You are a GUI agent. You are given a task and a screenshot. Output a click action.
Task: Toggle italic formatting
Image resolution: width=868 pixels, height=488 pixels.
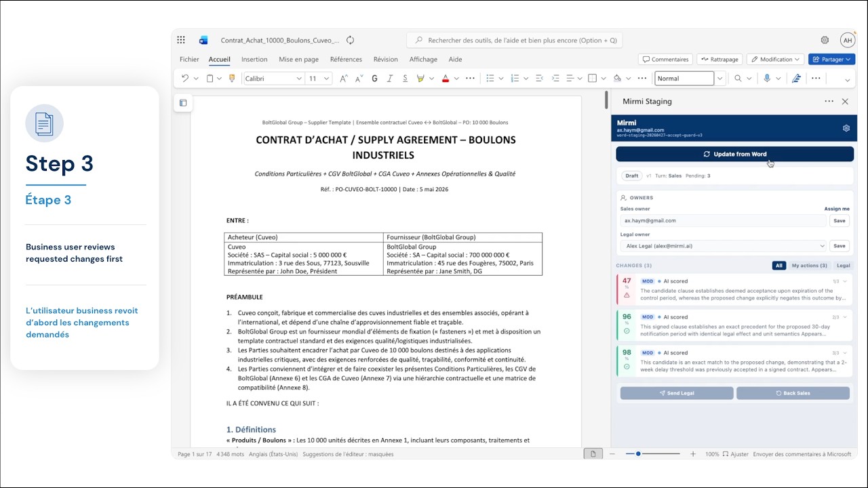pos(389,79)
